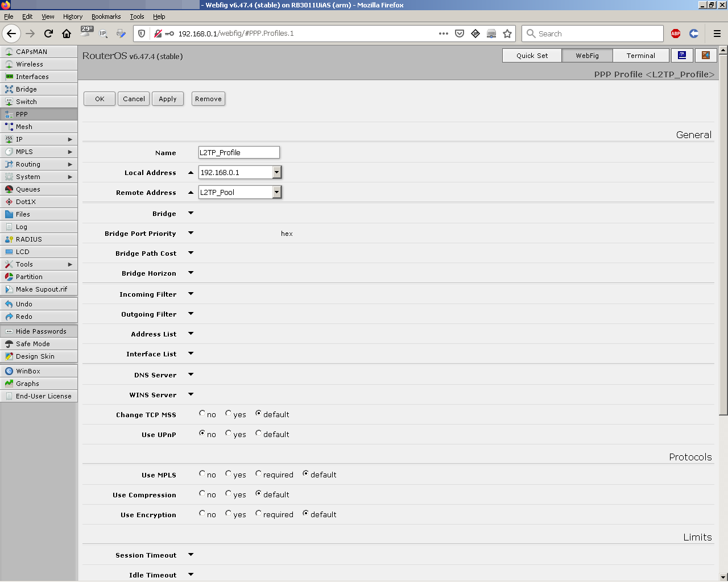
Task: Switch to the Quick Set tab
Action: 532,56
